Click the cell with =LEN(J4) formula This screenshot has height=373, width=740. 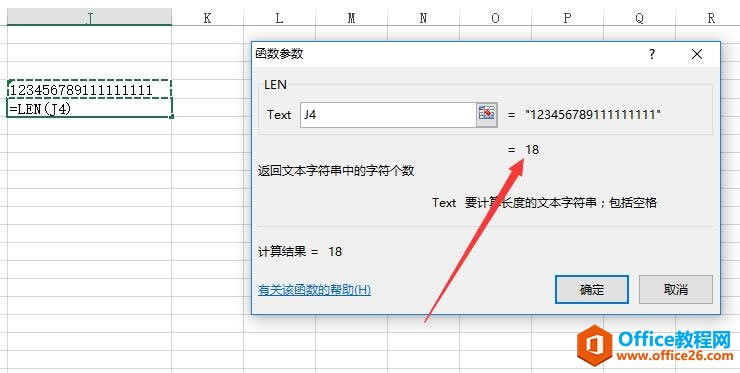[x=90, y=108]
